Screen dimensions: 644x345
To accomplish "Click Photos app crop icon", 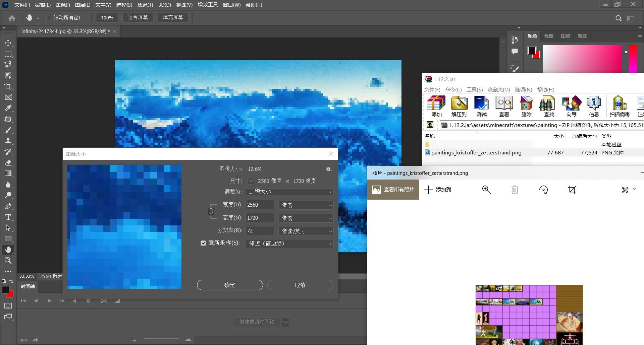I will (x=572, y=190).
